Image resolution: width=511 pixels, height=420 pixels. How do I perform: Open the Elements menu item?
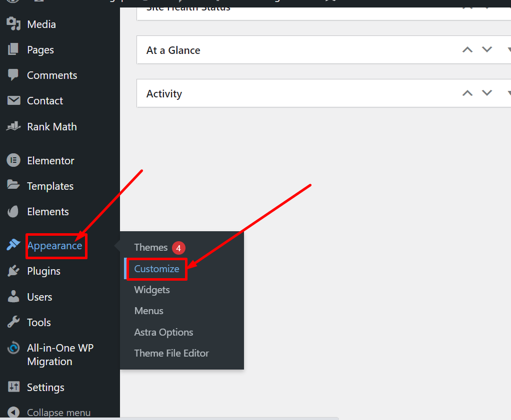48,212
